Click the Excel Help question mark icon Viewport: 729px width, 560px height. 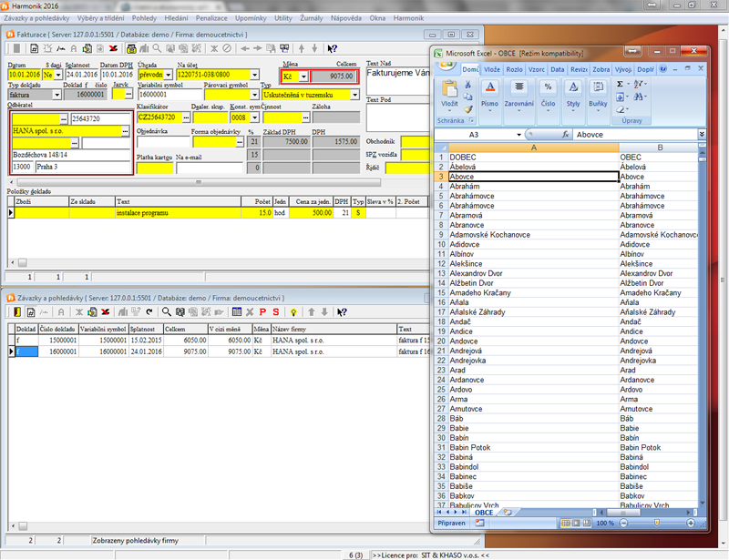point(663,69)
